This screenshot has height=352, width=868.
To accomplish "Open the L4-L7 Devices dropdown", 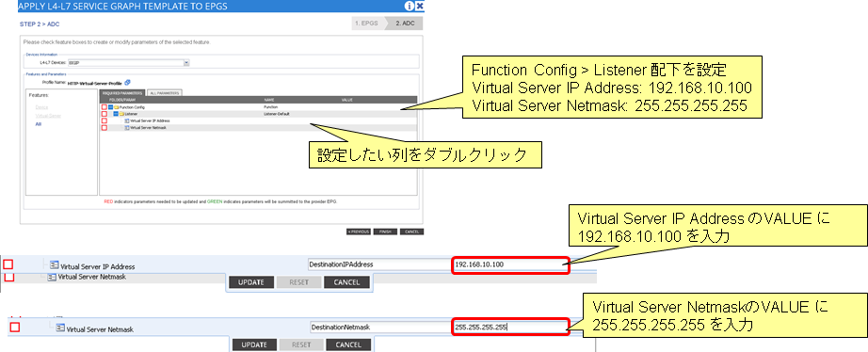I will 186,63.
